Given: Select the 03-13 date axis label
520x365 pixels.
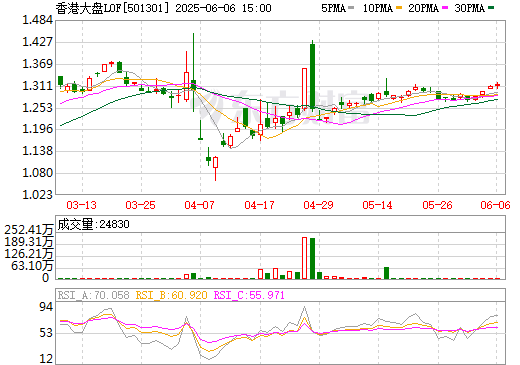Looking at the screenshot, I should [x=81, y=205].
